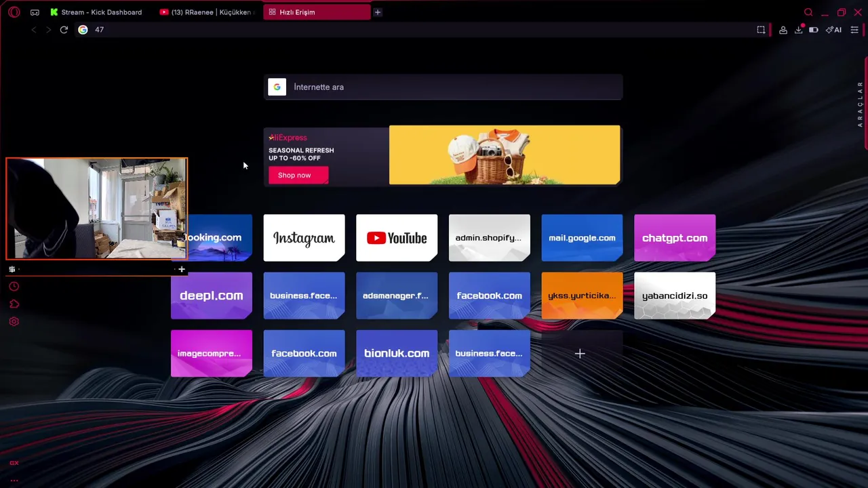This screenshot has width=868, height=488.
Task: Open the chatgpt.com speed dial tile
Action: pyautogui.click(x=675, y=238)
